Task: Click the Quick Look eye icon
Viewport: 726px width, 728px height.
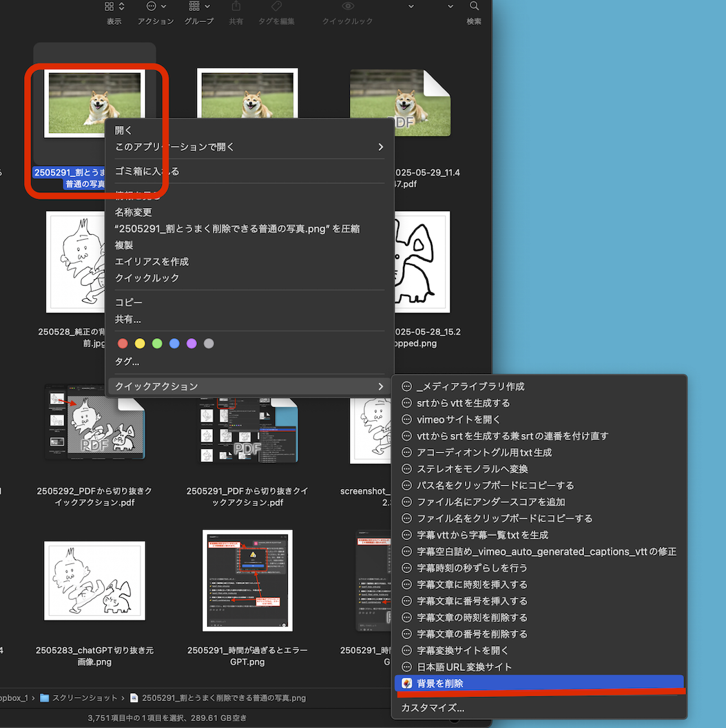Action: [x=349, y=6]
